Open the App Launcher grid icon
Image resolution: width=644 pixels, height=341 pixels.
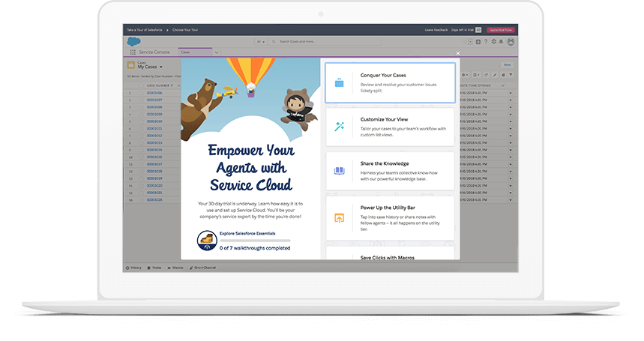(132, 52)
